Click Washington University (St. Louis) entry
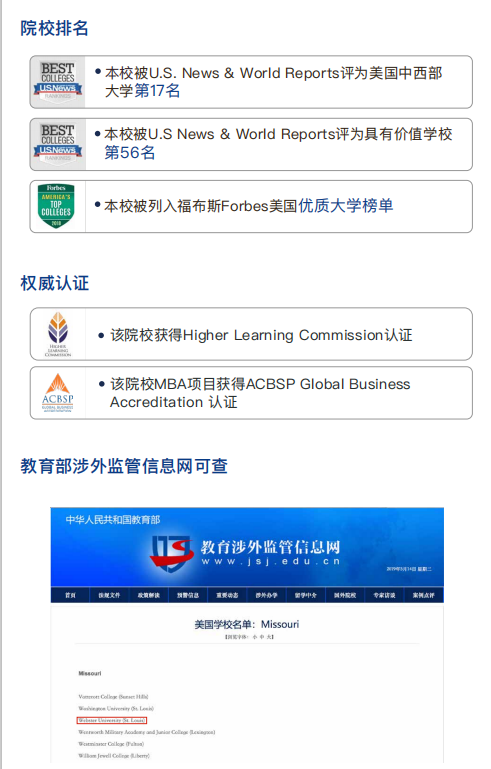Image resolution: width=491 pixels, height=769 pixels. (x=116, y=708)
